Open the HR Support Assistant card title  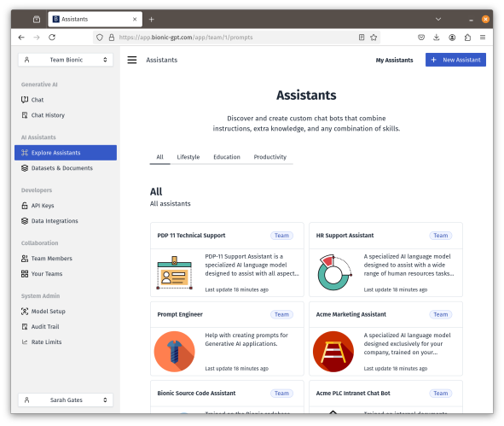coord(345,236)
